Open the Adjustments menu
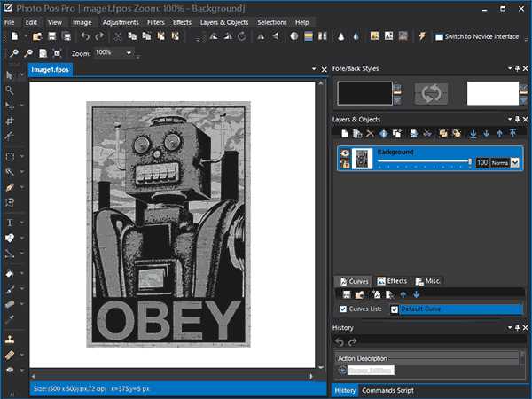Screen dimensions: 532x399 [x=121, y=22]
